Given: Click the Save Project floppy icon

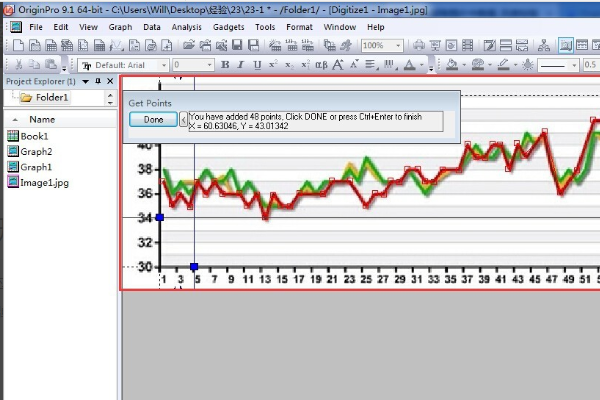Looking at the screenshot, I should coord(237,45).
